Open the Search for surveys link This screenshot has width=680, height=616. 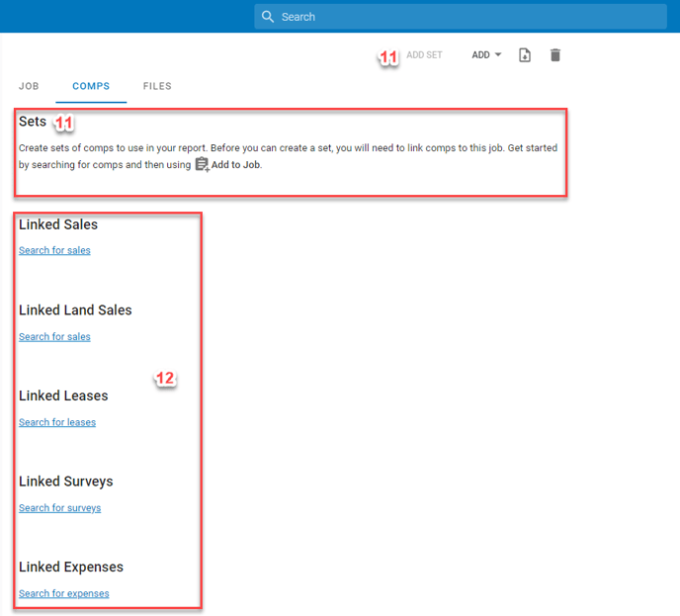(x=59, y=508)
